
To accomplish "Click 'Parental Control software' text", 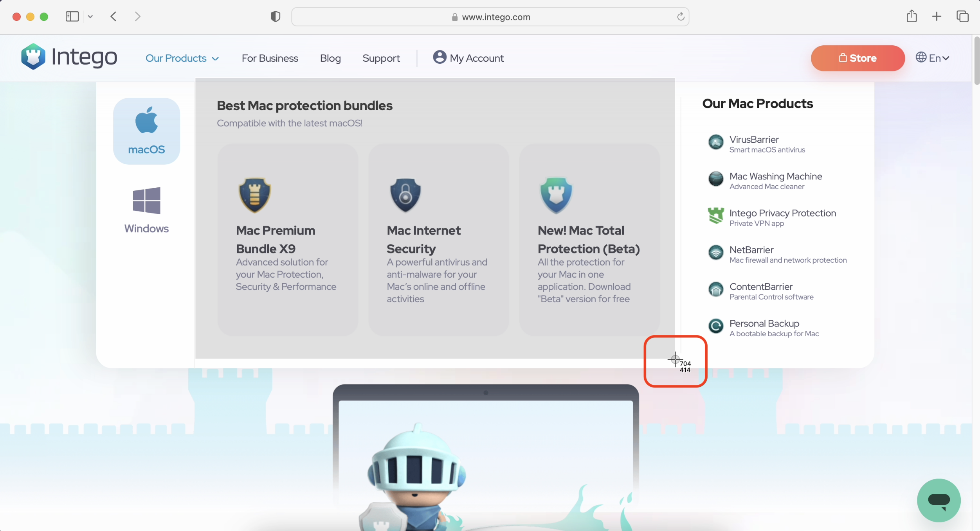I will point(771,297).
